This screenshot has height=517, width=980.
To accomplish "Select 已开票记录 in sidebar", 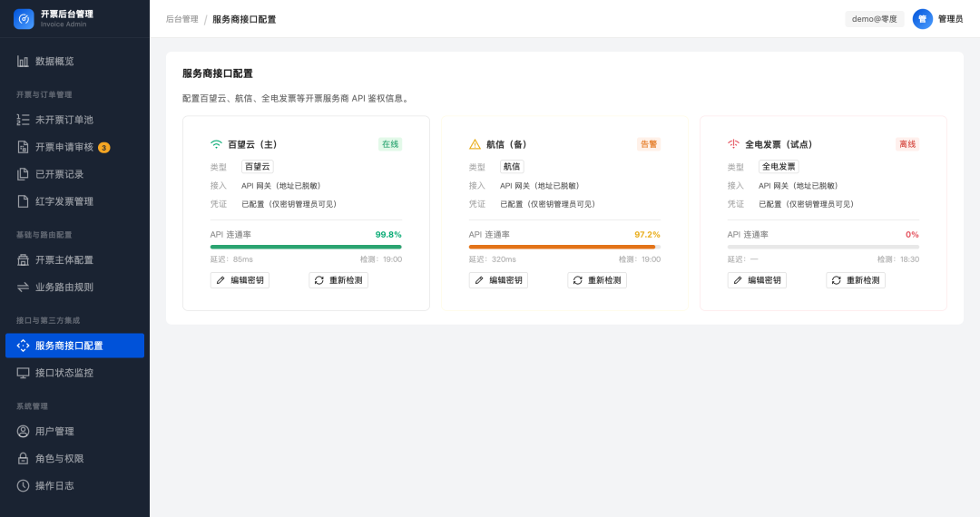I will click(x=75, y=174).
